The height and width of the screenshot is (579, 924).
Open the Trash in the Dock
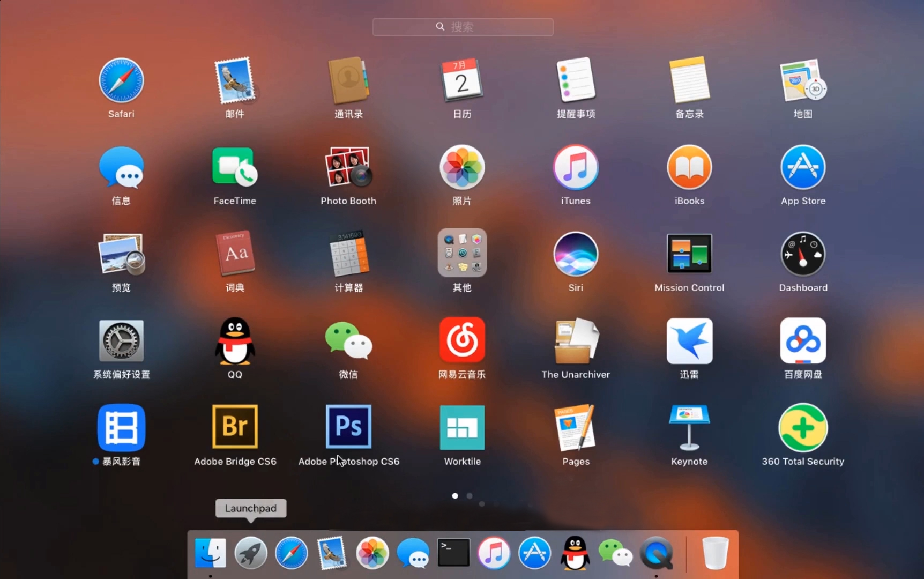coord(716,553)
